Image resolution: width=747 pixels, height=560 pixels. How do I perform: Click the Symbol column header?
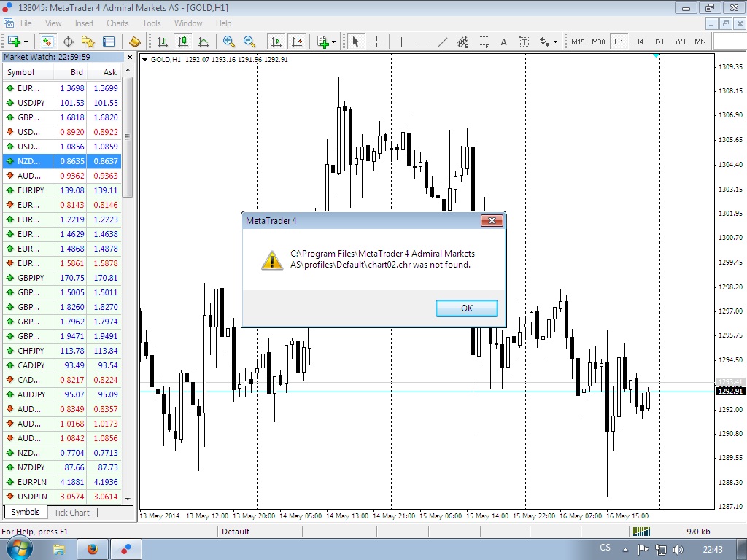point(28,72)
